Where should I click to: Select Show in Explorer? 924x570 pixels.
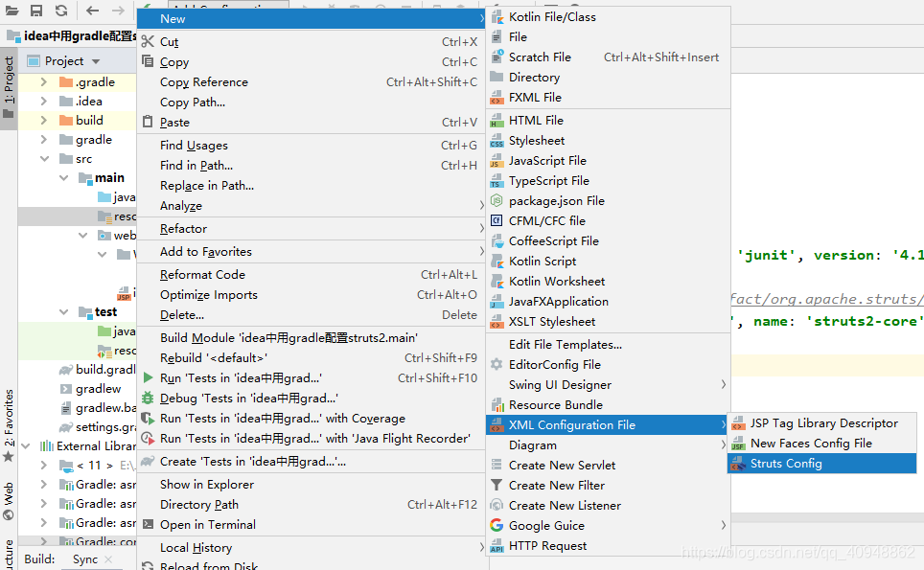coord(312,484)
